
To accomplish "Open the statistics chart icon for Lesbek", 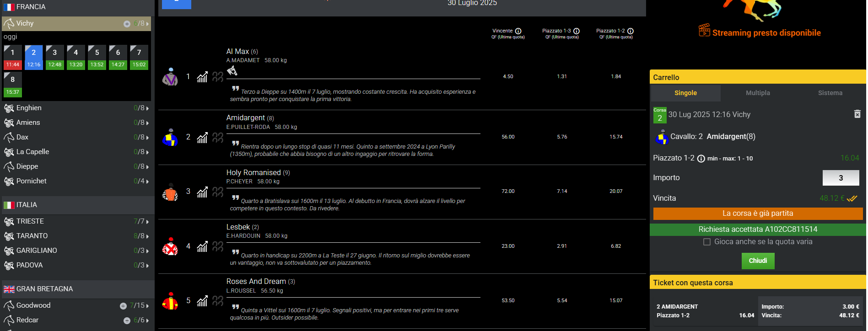I will pos(202,246).
